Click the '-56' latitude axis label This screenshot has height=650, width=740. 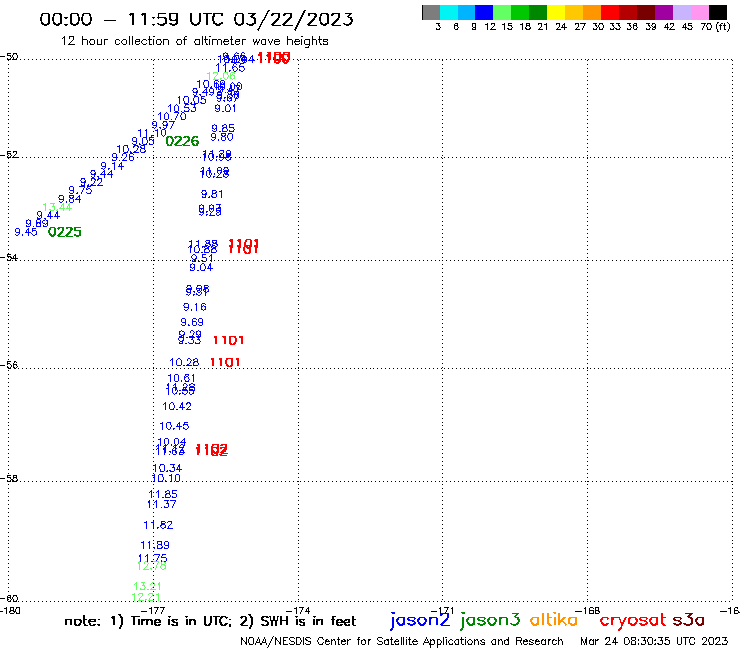(x=9, y=365)
